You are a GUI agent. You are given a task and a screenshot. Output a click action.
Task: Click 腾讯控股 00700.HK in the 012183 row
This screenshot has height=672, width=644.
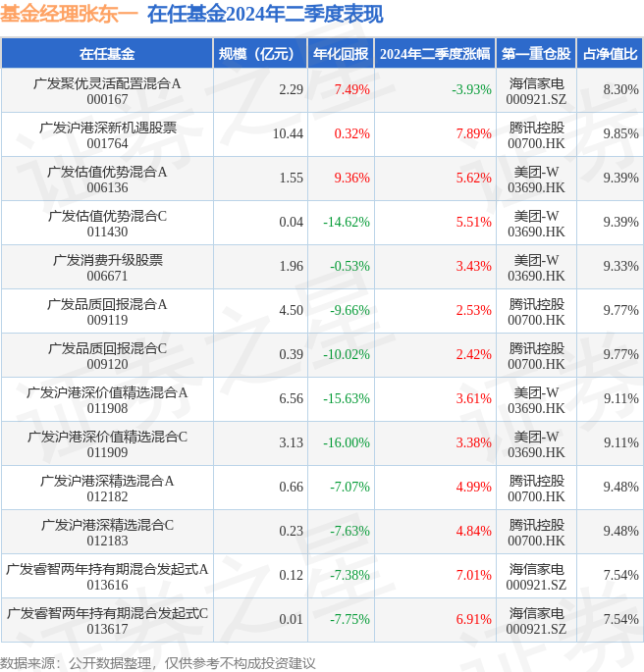pyautogui.click(x=536, y=533)
